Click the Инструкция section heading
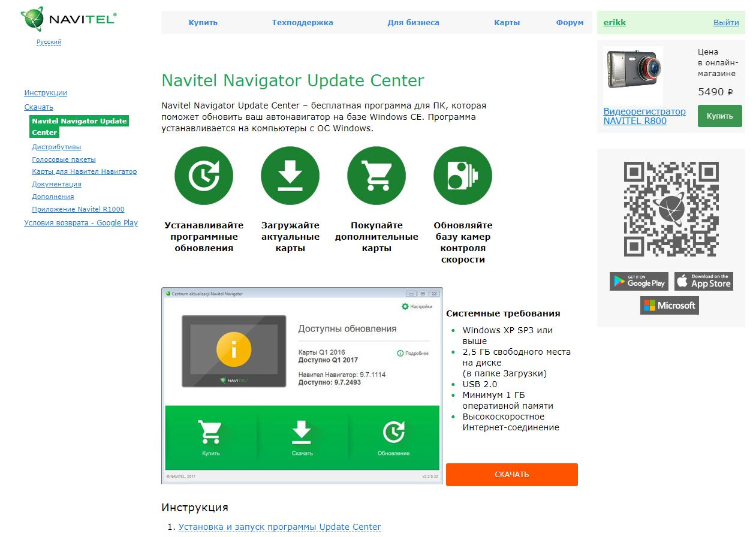The width and height of the screenshot is (756, 537). pyautogui.click(x=195, y=507)
